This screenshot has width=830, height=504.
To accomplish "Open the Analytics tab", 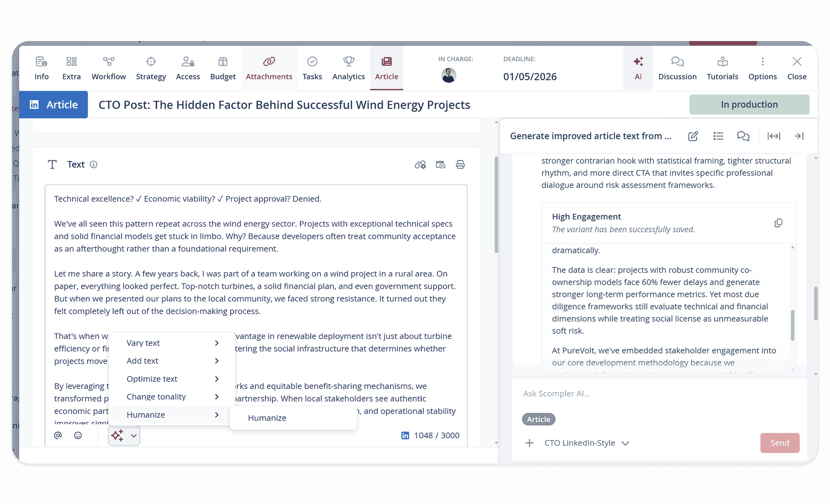I will pyautogui.click(x=348, y=68).
